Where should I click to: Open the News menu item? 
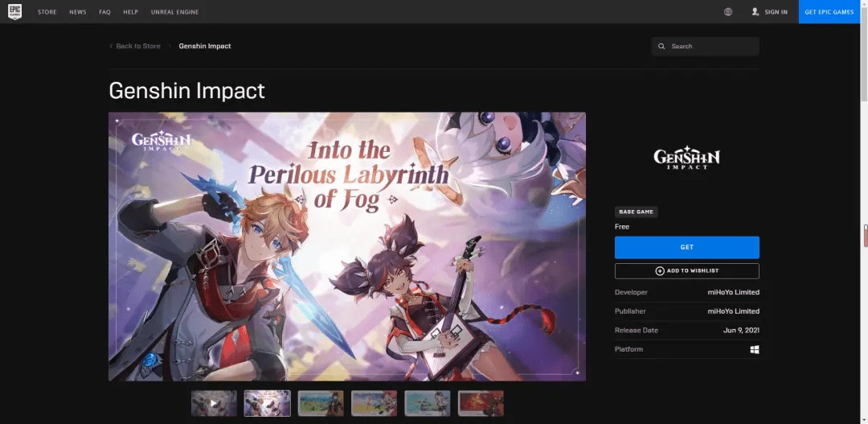tap(77, 12)
